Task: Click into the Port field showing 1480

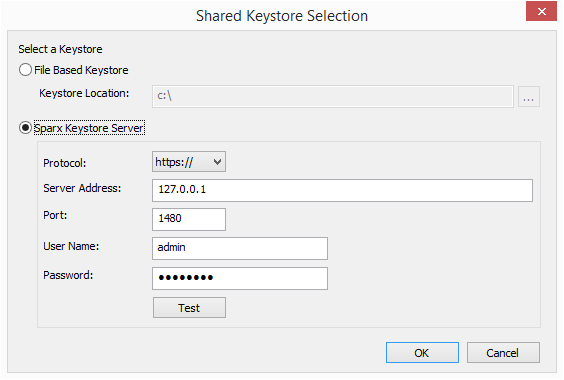Action: click(189, 219)
